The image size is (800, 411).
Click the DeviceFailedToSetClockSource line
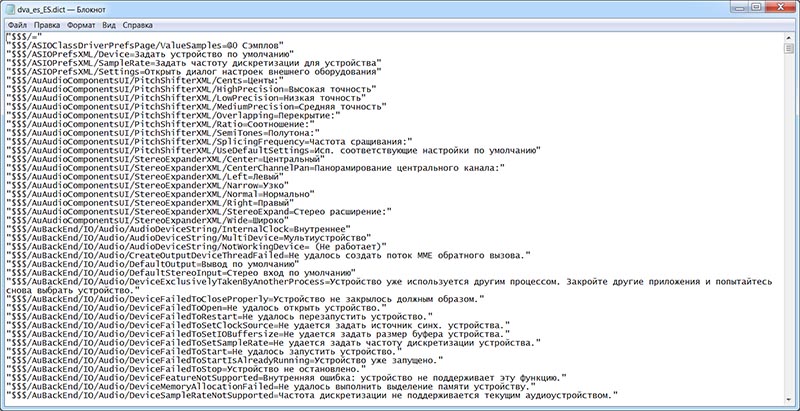[258, 327]
